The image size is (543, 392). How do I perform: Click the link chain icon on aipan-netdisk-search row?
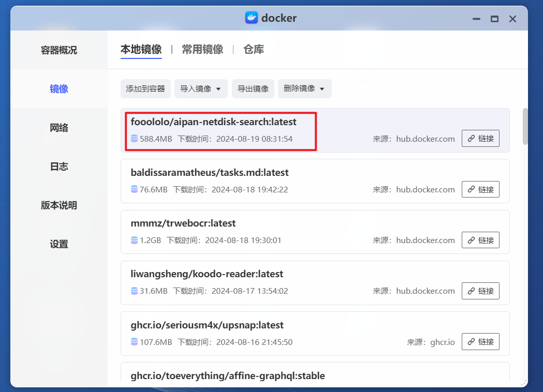coord(470,138)
